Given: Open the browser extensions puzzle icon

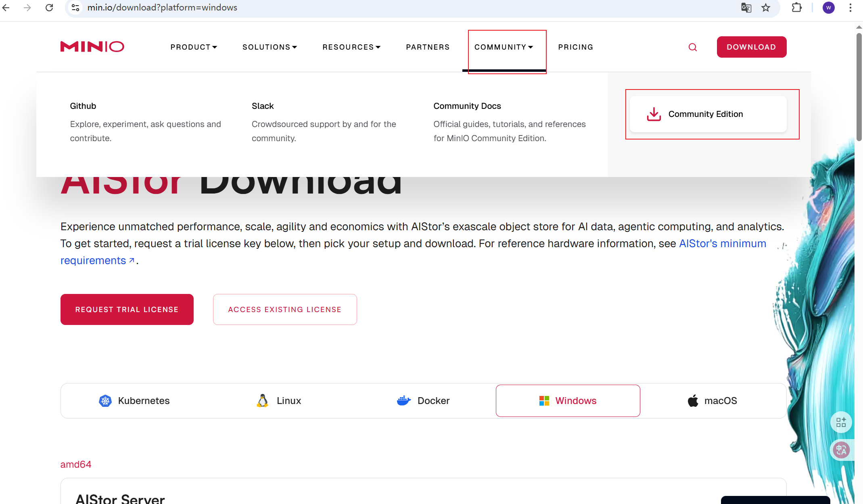Looking at the screenshot, I should coord(797,8).
